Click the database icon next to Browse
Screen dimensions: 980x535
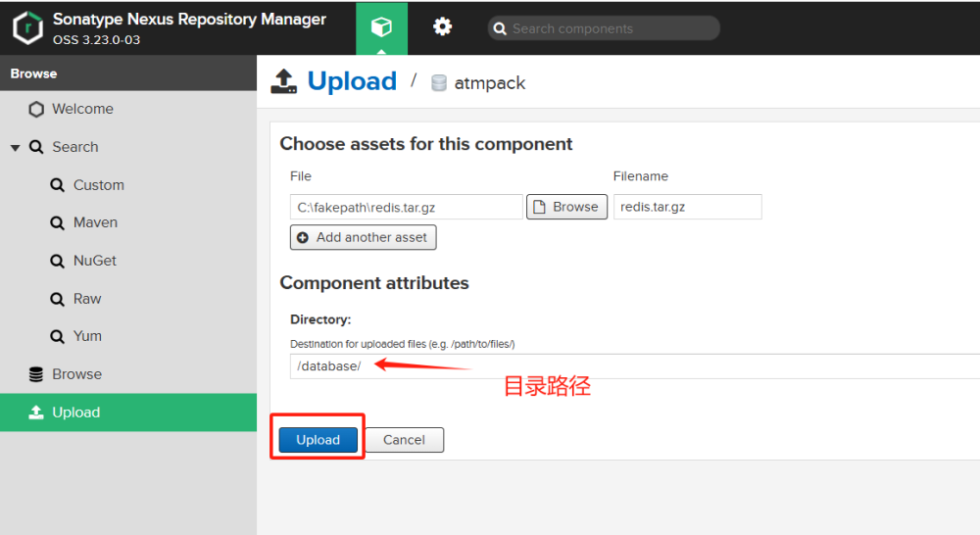pos(36,374)
